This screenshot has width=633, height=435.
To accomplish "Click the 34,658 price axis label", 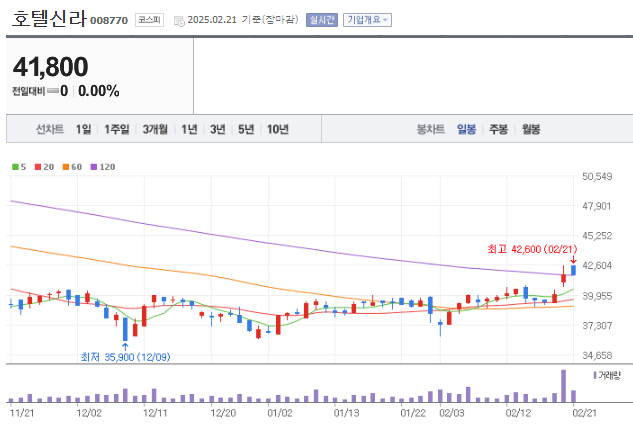I will (x=597, y=356).
